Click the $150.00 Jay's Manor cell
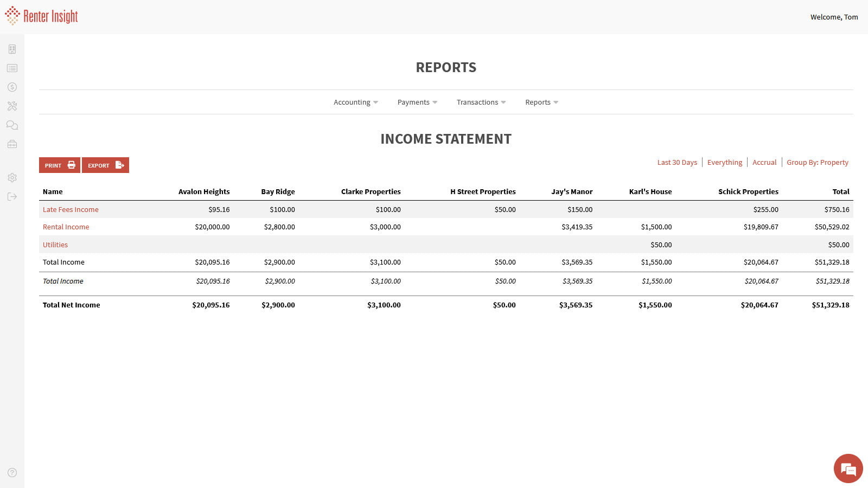The height and width of the screenshot is (488, 868). tap(580, 210)
